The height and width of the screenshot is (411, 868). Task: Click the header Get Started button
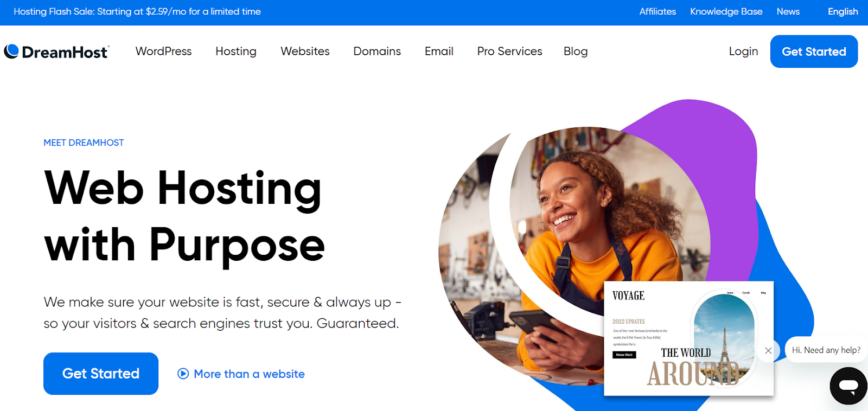coord(814,52)
